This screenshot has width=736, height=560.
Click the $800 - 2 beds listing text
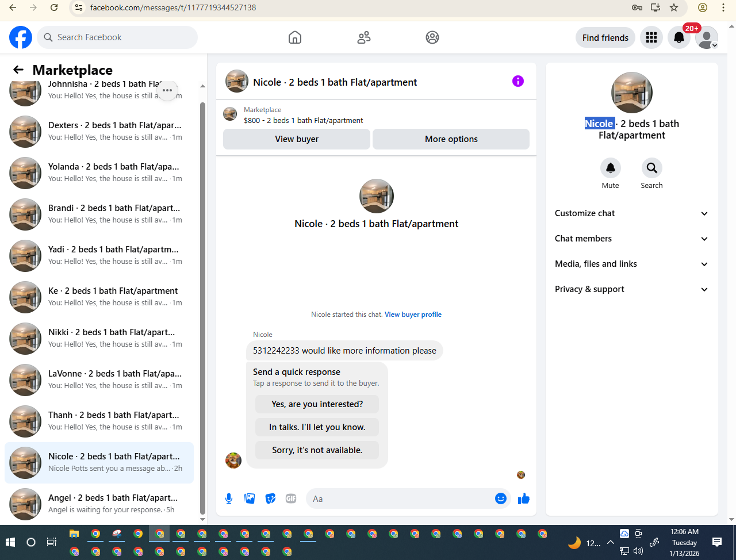coord(304,121)
